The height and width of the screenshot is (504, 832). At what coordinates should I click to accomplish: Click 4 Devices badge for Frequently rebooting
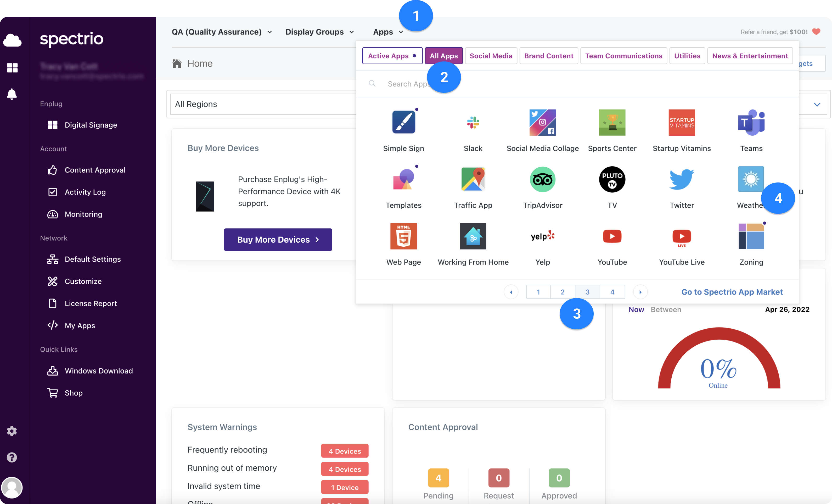345,451
